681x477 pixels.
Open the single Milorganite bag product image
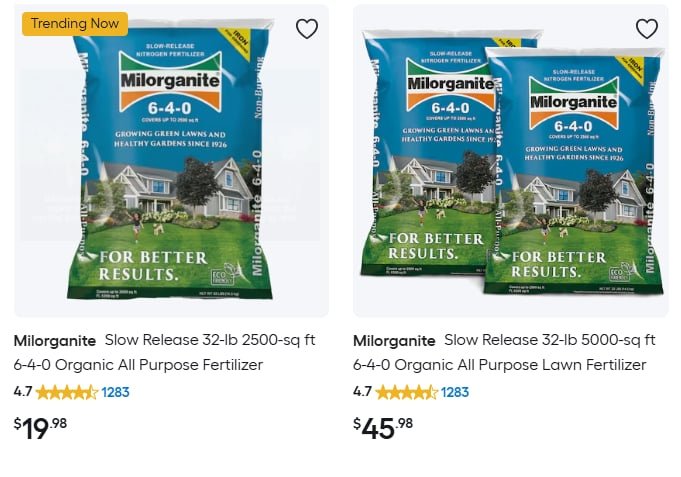click(x=171, y=160)
